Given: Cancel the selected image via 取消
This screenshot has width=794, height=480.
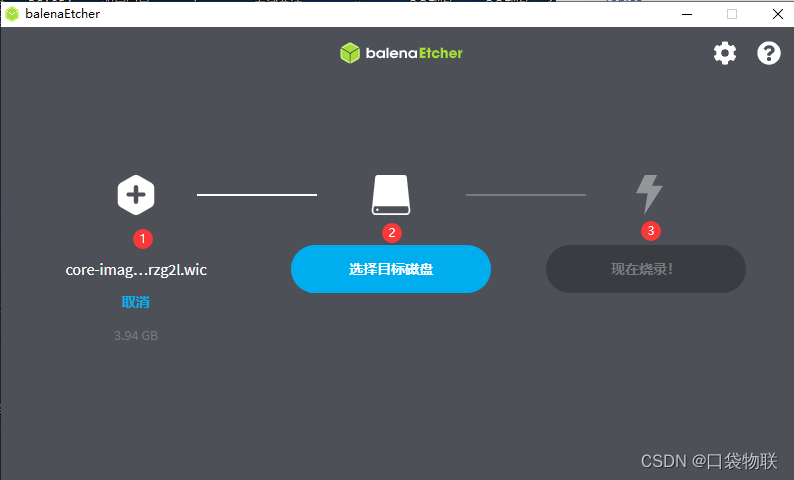Looking at the screenshot, I should [x=136, y=302].
